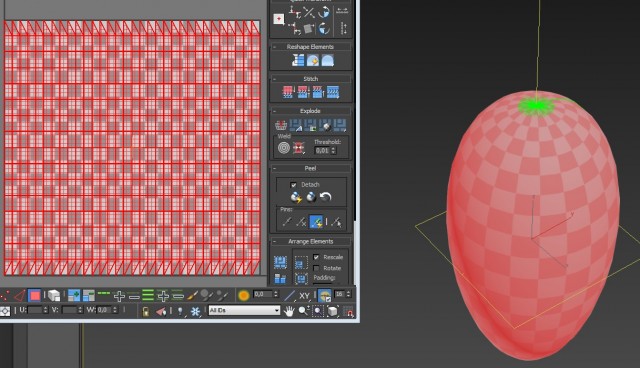
Task: Click the Relax Custom icon
Action: point(328,60)
